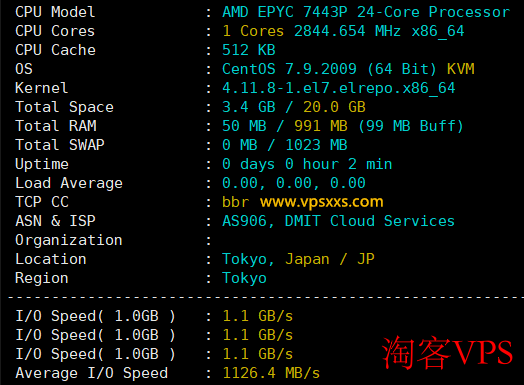
Task: Click the AS906, DMIT Cloud Services text
Action: 339,221
